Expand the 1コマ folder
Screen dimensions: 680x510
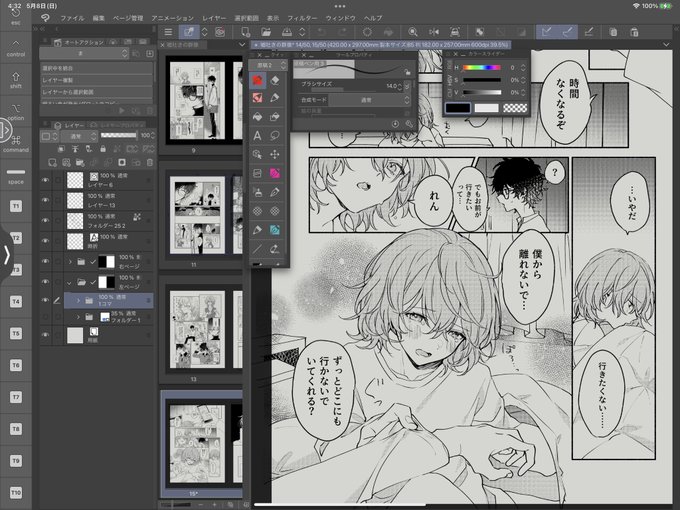click(78, 300)
